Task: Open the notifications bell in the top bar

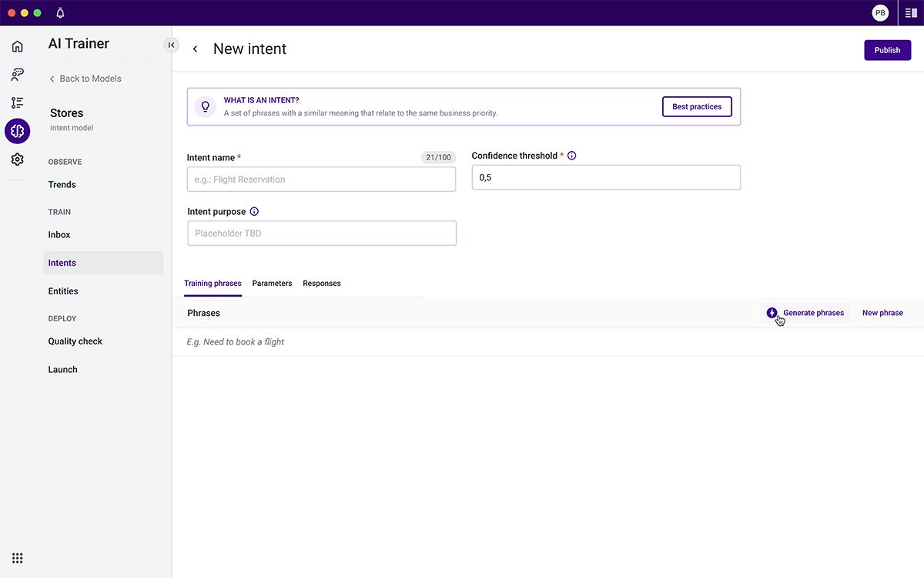Action: pyautogui.click(x=59, y=12)
